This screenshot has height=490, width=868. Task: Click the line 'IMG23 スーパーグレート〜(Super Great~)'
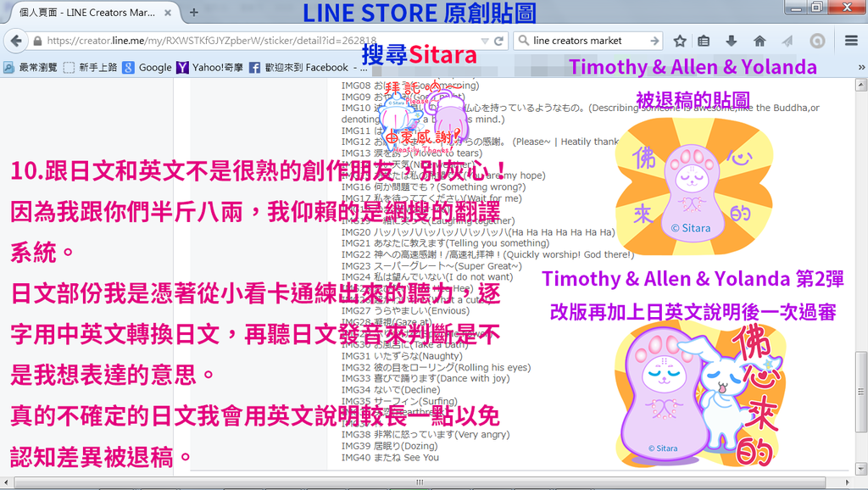click(431, 265)
